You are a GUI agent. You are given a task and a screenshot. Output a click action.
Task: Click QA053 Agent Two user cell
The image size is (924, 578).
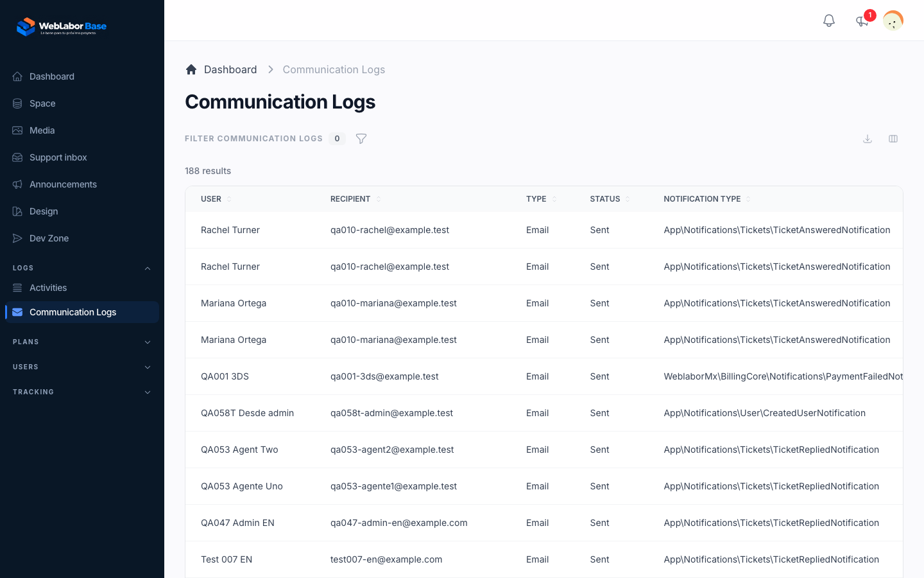pyautogui.click(x=239, y=450)
